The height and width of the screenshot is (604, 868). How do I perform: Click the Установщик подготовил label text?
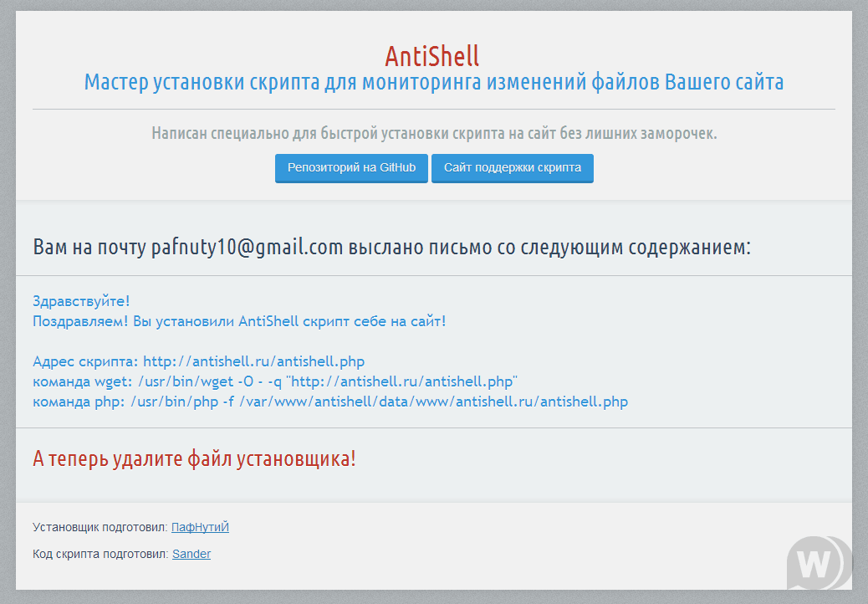pos(100,527)
